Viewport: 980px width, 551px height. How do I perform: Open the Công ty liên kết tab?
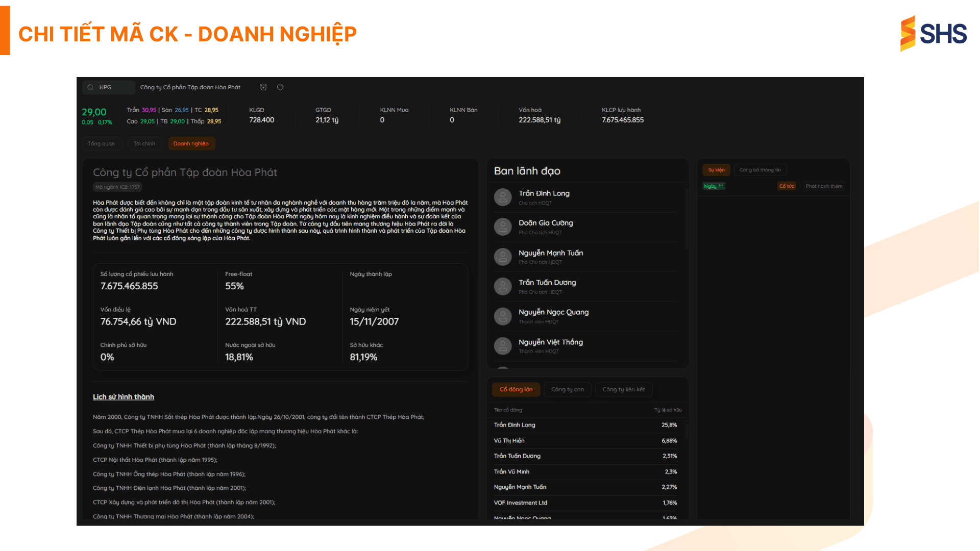pos(623,390)
